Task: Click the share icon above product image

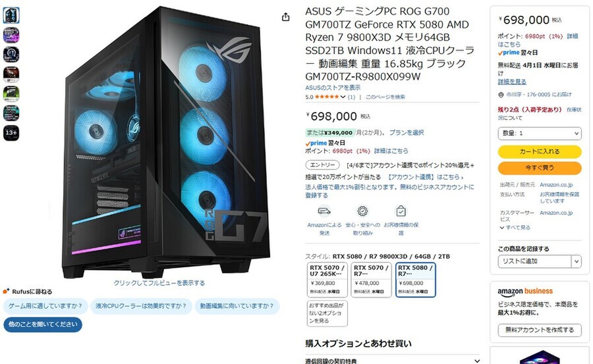Action: click(285, 16)
